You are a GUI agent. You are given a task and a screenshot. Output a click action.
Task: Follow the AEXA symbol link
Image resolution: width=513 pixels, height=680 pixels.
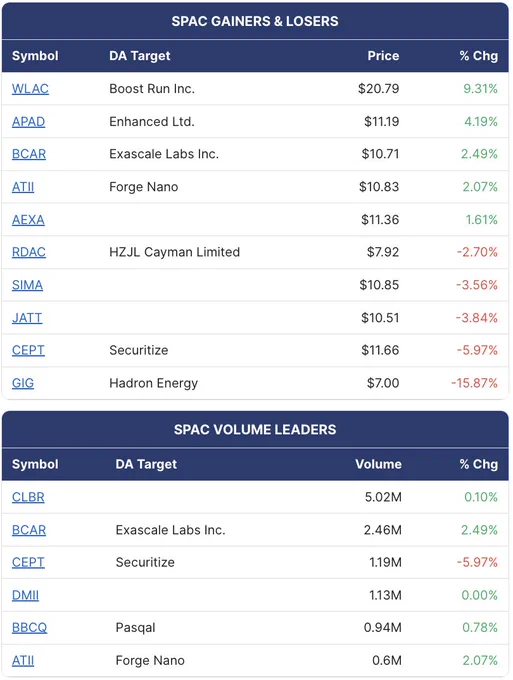tap(28, 220)
